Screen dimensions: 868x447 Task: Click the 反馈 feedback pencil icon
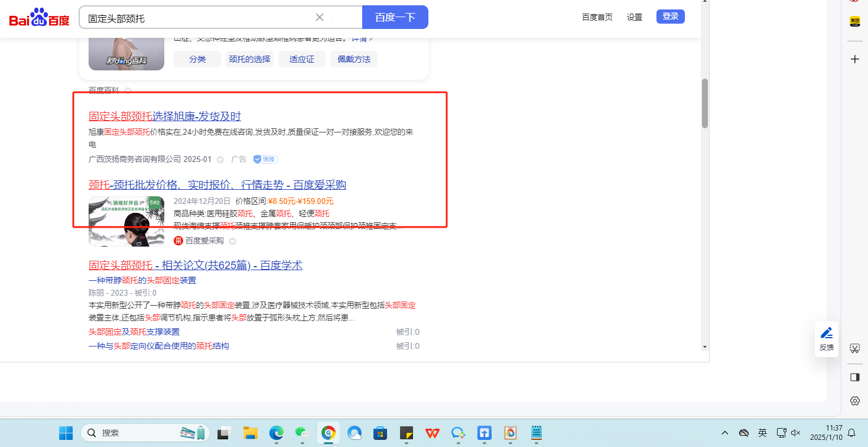[x=827, y=333]
